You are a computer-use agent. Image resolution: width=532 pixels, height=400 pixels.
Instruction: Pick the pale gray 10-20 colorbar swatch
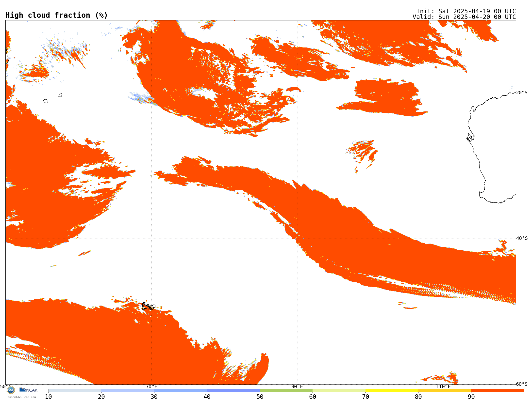pos(75,391)
